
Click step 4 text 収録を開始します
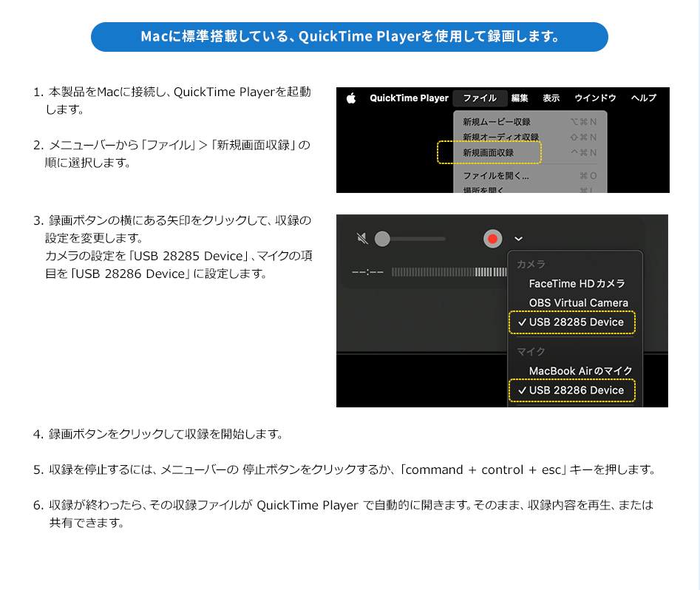point(158,434)
